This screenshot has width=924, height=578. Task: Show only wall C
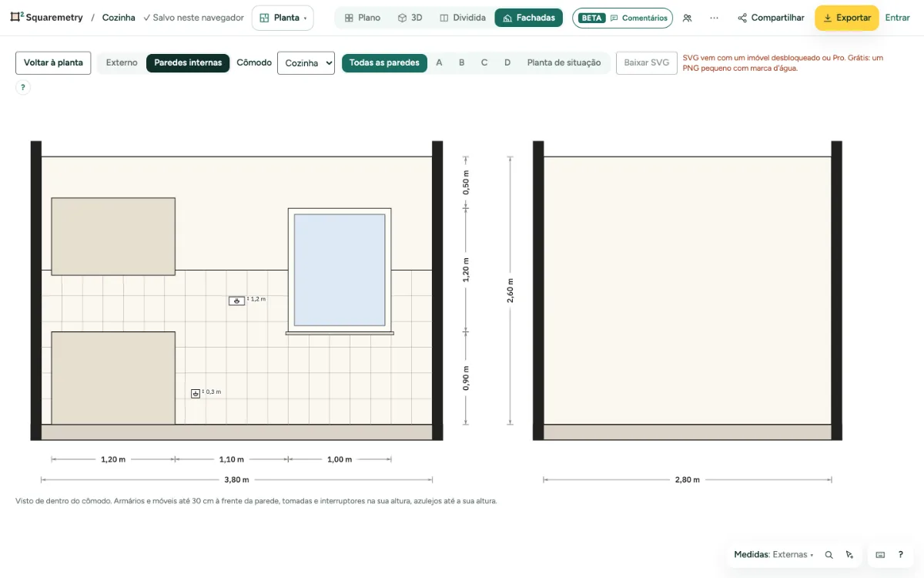click(x=484, y=62)
